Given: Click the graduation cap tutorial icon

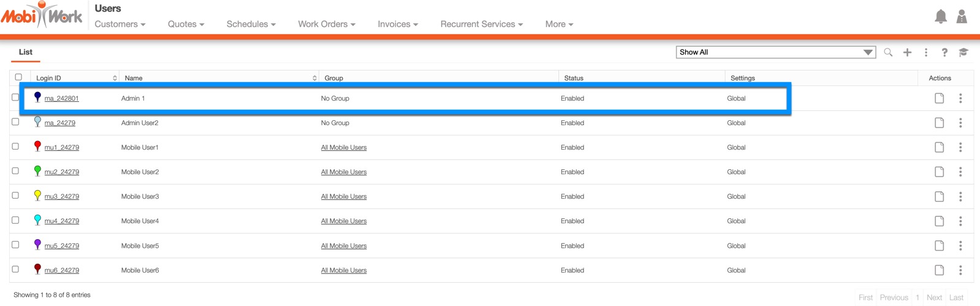Looking at the screenshot, I should [963, 53].
